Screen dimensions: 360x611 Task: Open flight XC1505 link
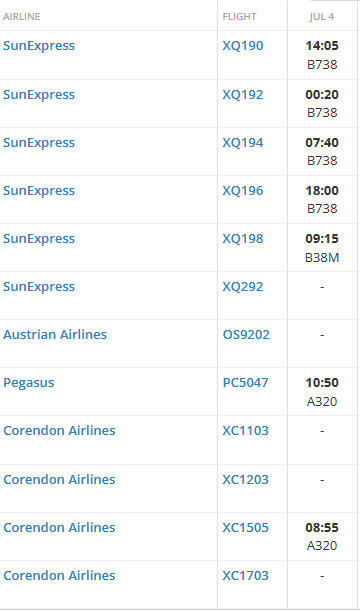[x=245, y=527]
